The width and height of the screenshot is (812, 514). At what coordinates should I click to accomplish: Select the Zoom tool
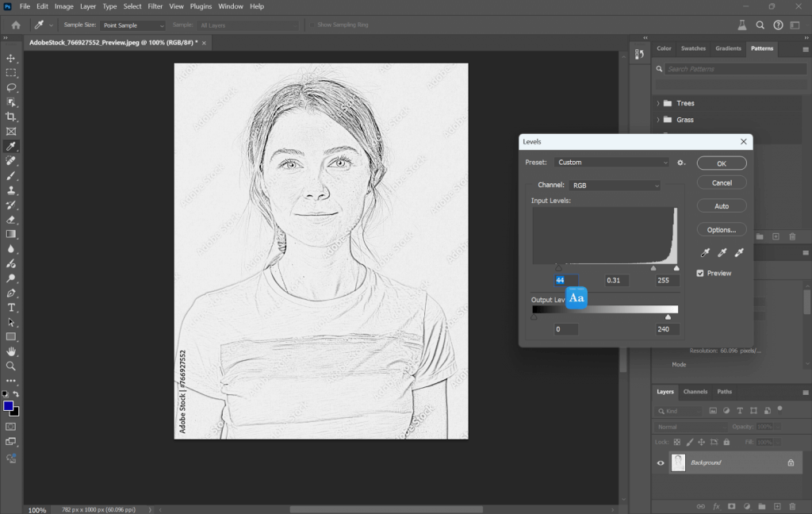11,366
